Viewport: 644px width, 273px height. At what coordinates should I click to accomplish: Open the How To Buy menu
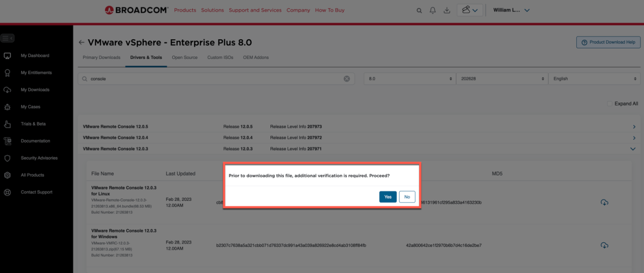pos(330,10)
